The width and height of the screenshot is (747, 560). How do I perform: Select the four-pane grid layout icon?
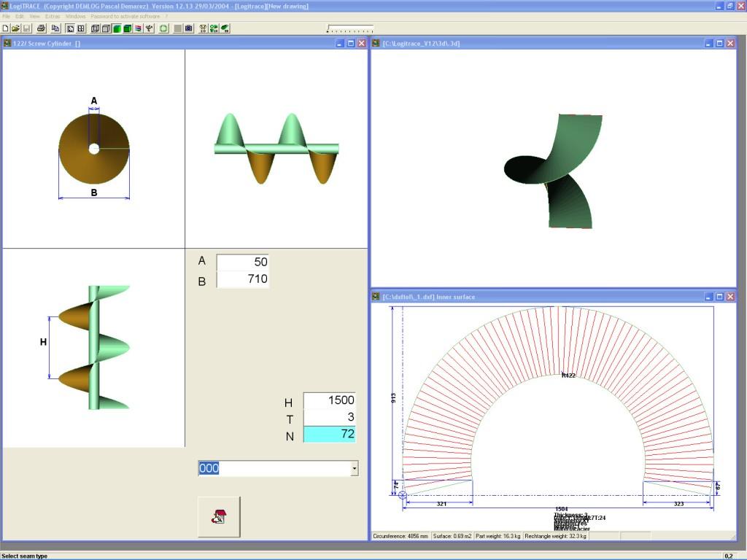(81, 28)
